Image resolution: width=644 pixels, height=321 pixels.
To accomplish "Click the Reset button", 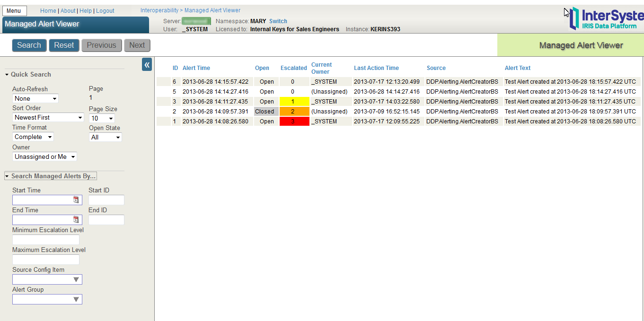I will 64,45.
